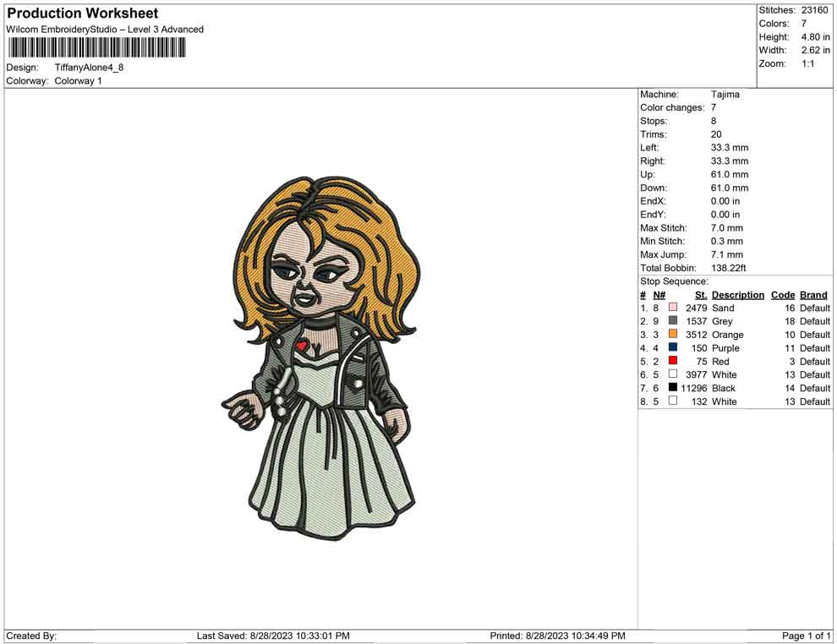Click the Colors value '7' in header
Screen dimensions: 837x644
click(x=804, y=24)
